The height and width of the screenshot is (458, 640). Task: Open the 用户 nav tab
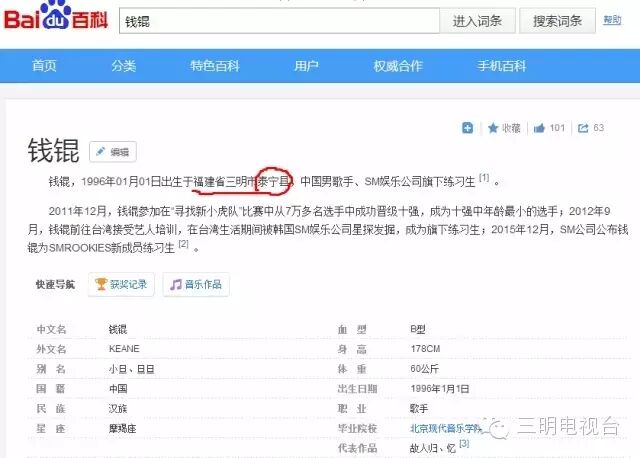click(x=307, y=66)
